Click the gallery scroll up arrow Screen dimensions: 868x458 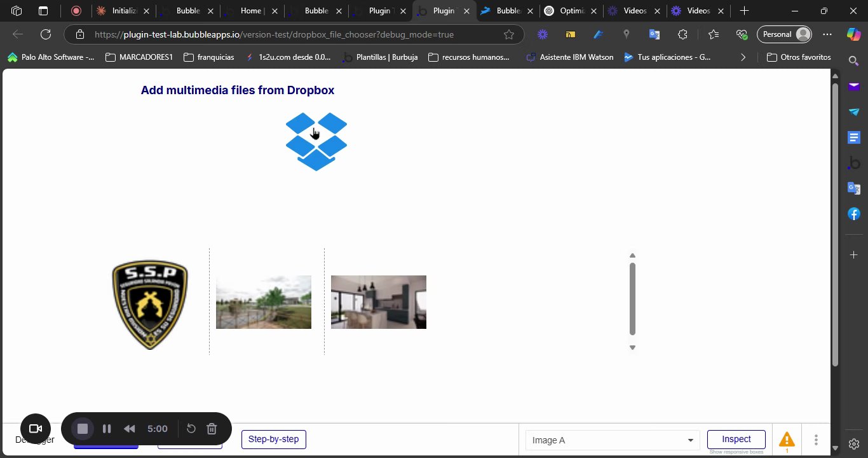[632, 256]
